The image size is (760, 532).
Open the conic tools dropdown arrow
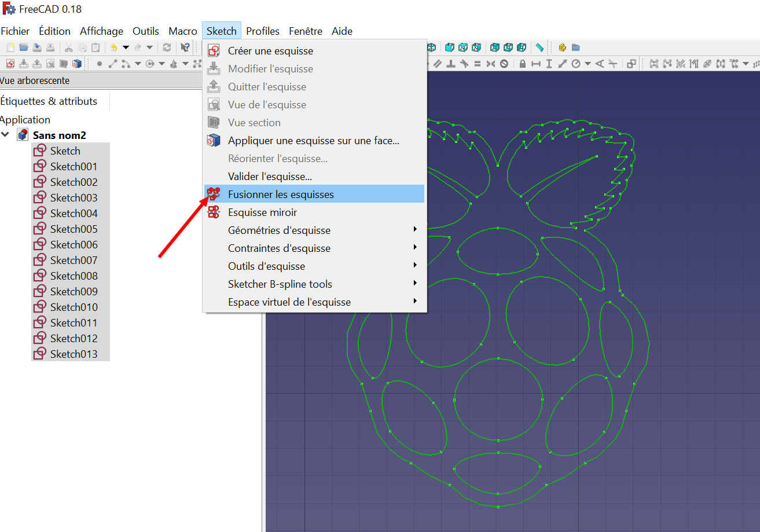tap(185, 64)
